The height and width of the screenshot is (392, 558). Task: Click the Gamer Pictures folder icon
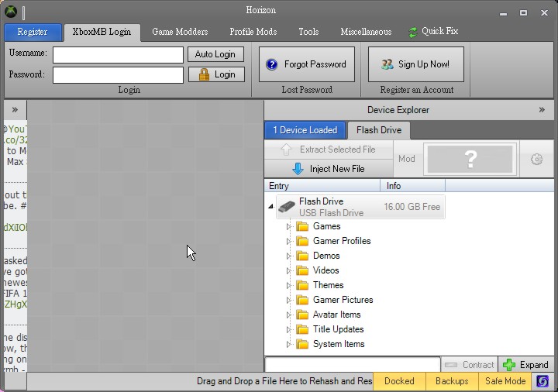coord(302,301)
